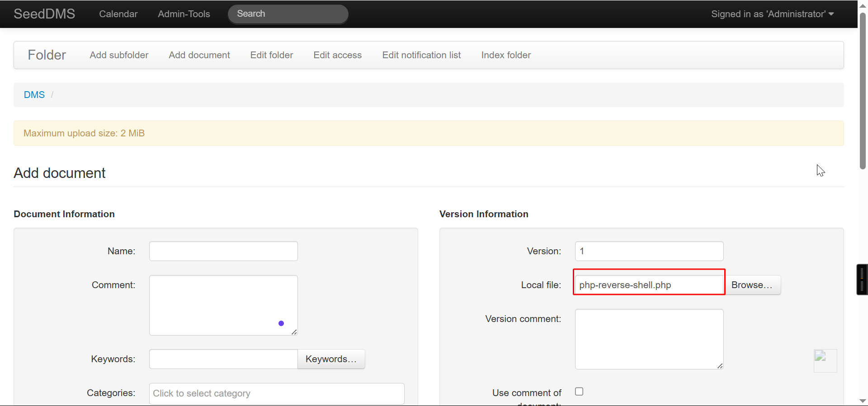Click into the top Search box
Viewport: 868px width, 406px height.
tap(288, 14)
